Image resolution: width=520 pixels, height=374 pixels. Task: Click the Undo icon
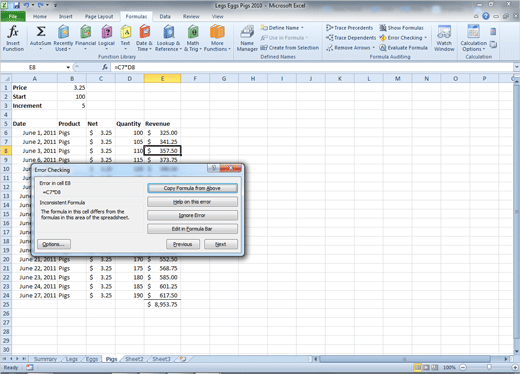(x=26, y=5)
